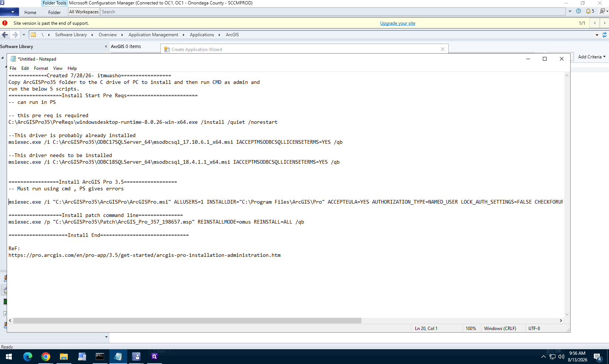This screenshot has height=364, width=609.
Task: Switch to Notepad taskbar icon
Action: 118,357
